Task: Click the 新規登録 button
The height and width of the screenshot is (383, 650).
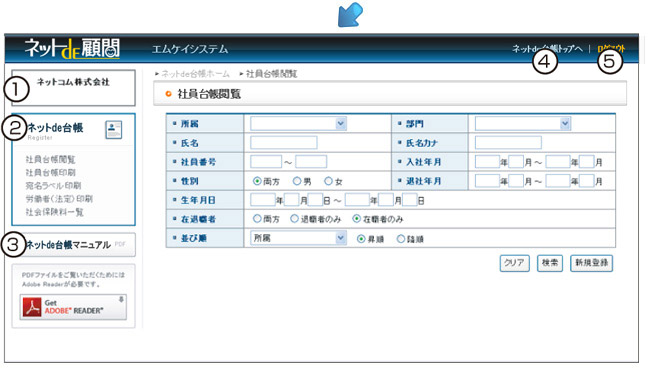Action: pyautogui.click(x=592, y=263)
